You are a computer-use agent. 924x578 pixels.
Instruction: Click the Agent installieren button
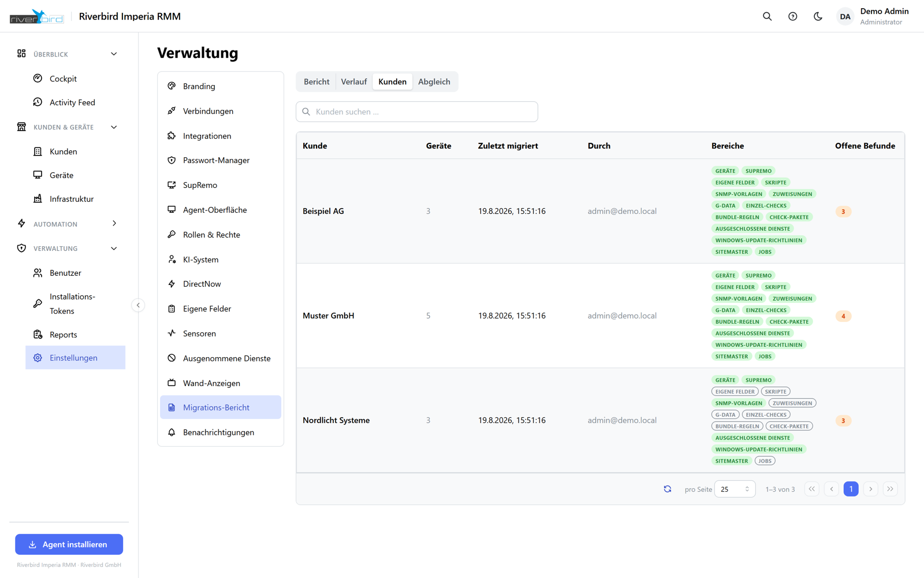point(69,544)
